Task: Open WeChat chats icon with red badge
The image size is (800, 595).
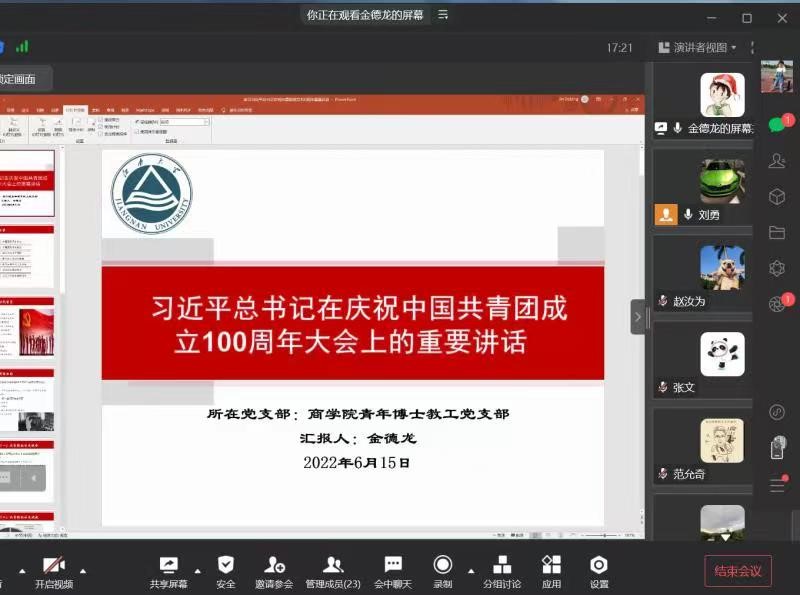Action: (777, 125)
